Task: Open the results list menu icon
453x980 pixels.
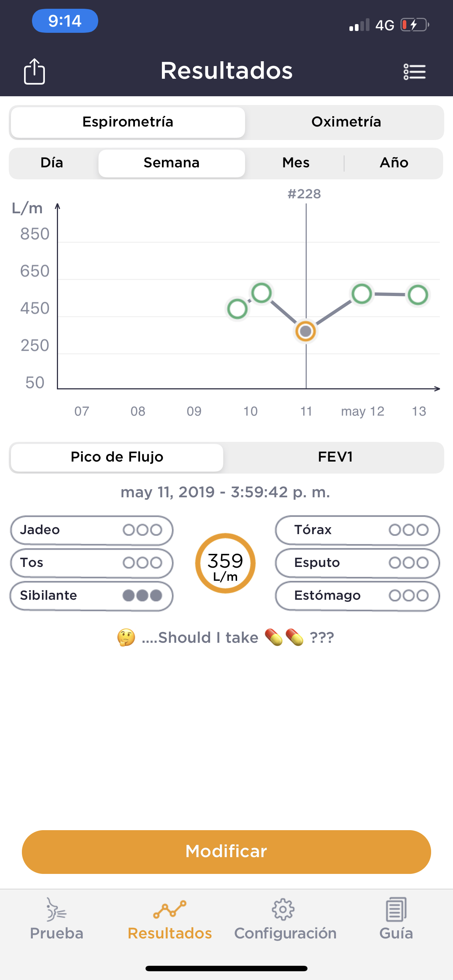Action: 415,71
